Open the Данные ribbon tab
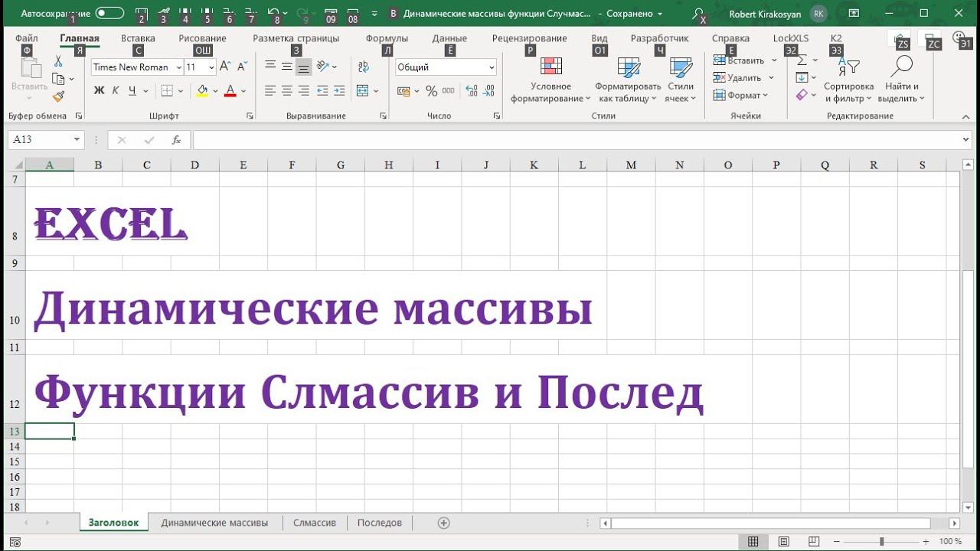 pos(449,38)
